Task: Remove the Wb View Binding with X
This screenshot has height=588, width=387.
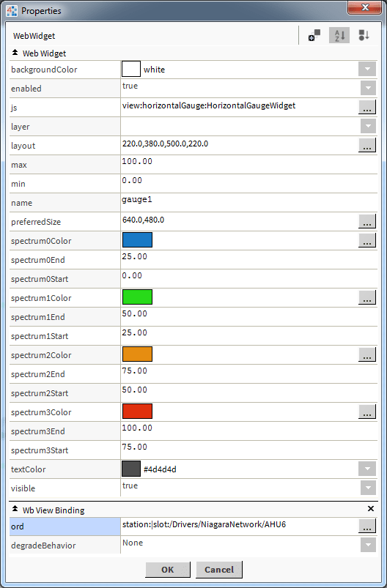Action: click(x=370, y=508)
